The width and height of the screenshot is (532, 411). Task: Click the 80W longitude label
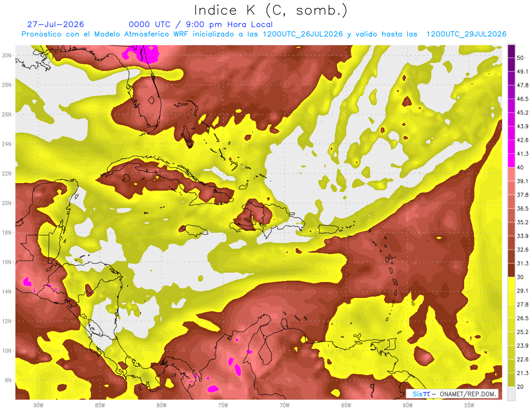(x=161, y=405)
